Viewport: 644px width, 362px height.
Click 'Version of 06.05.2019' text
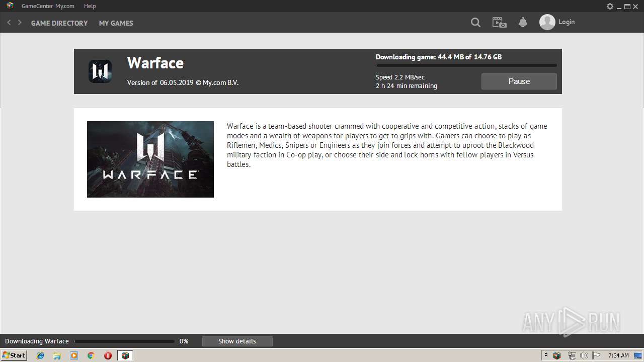[160, 83]
